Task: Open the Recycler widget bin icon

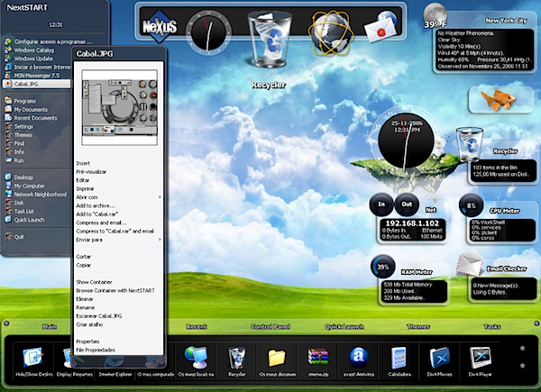Action: pos(470,144)
